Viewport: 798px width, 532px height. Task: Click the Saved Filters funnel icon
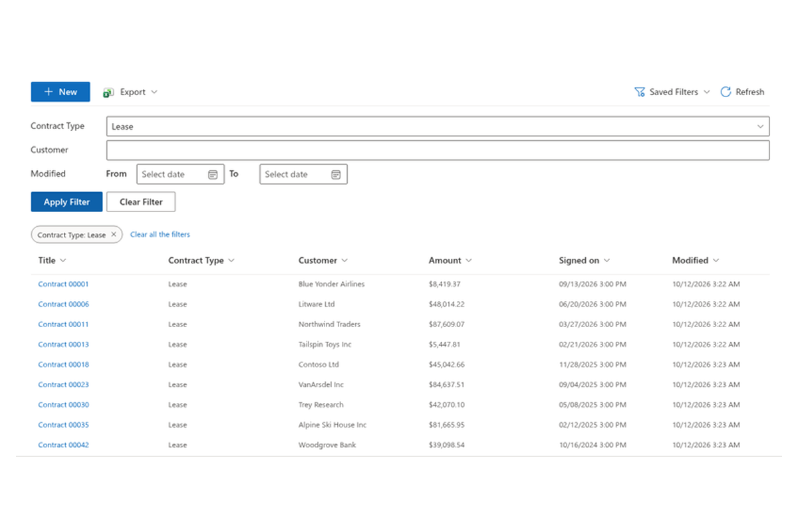640,92
